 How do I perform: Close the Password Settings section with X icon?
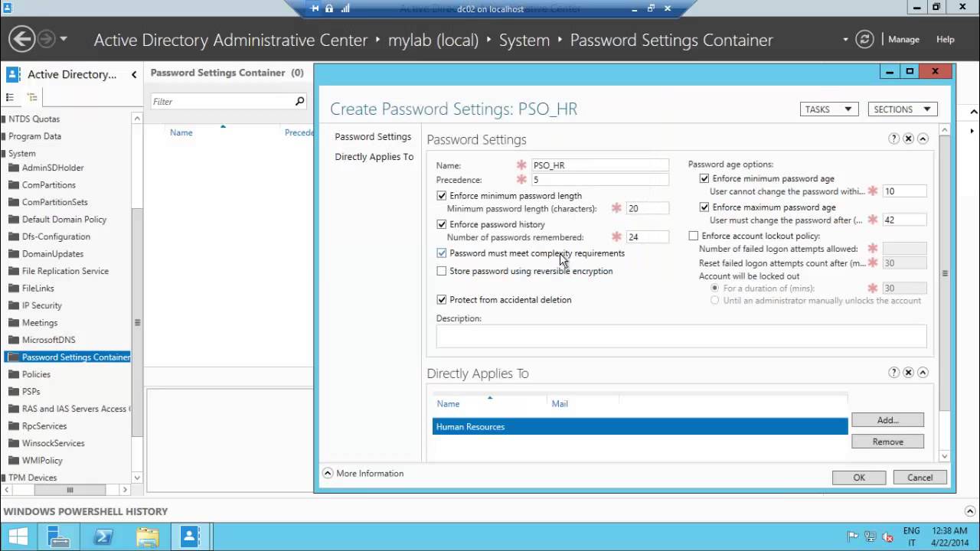(908, 139)
